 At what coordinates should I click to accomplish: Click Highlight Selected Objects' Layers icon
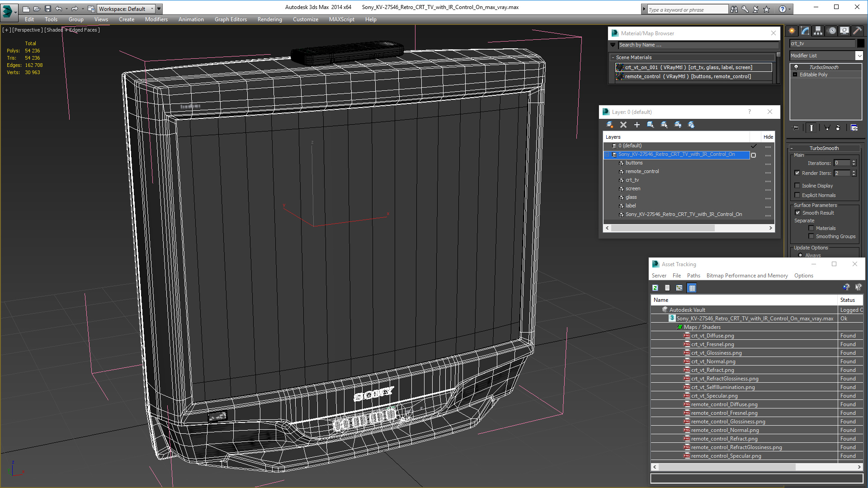pos(664,125)
